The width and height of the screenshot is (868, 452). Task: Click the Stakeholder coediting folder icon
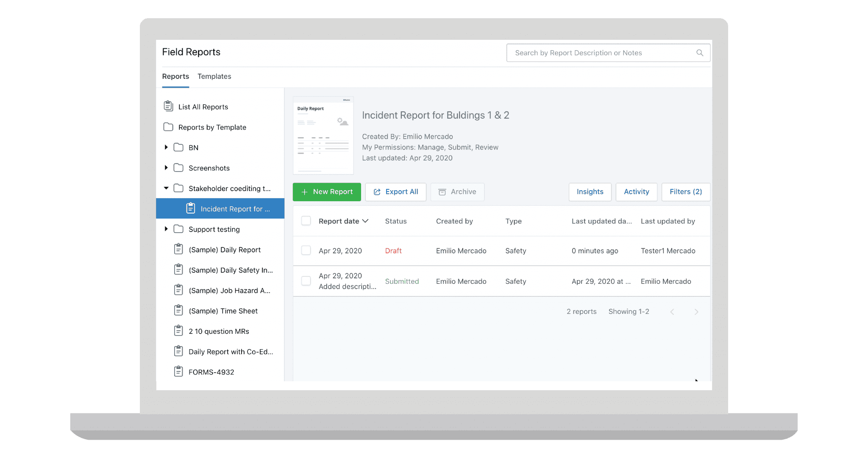point(178,188)
